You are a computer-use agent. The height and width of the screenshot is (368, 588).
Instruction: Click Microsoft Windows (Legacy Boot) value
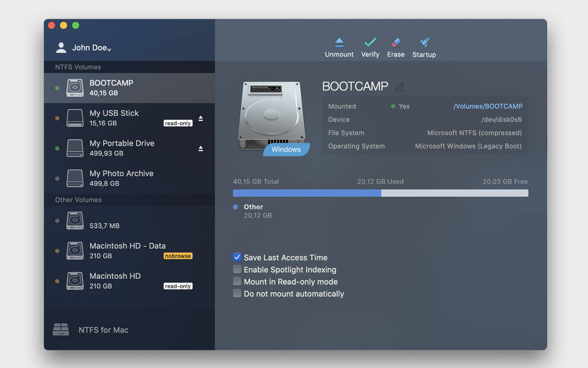[468, 146]
